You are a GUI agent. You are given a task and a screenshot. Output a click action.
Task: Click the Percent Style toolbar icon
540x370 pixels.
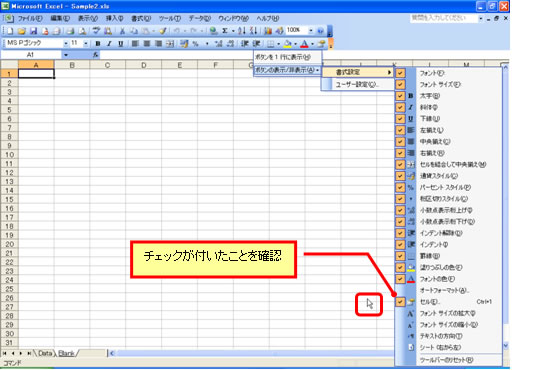point(195,44)
